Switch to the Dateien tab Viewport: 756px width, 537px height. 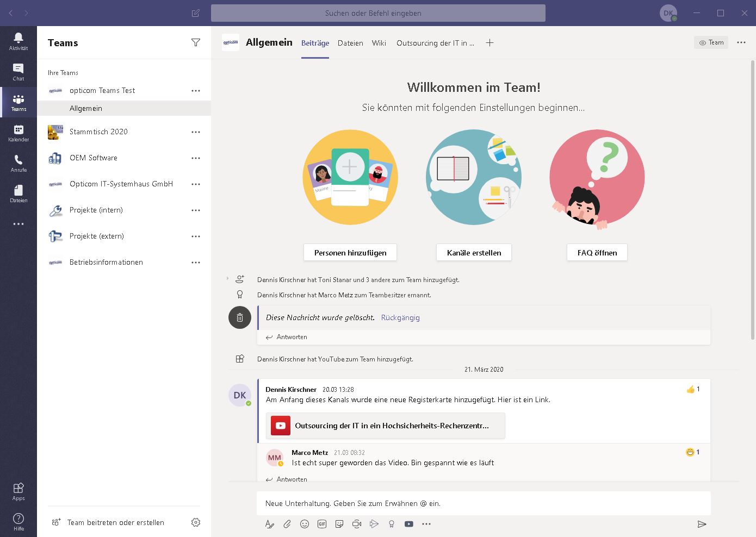tap(350, 43)
